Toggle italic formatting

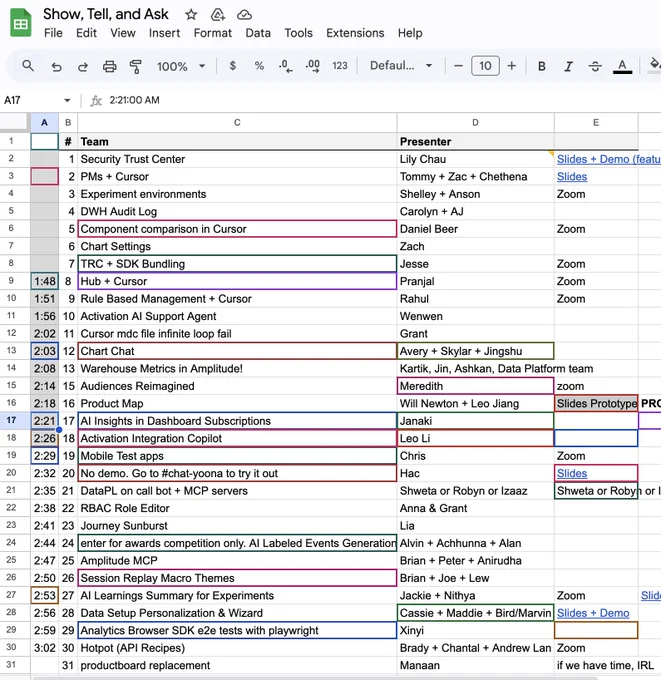click(568, 66)
